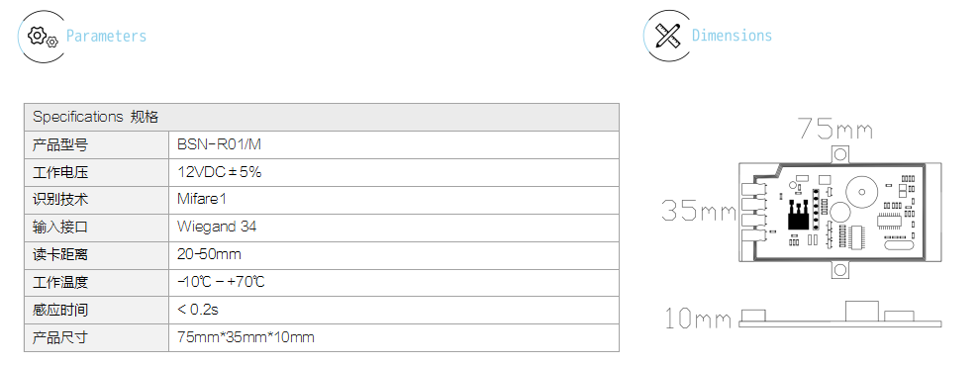Select the -10℃ – +70℃ temperature cell
Viewport: 980px width, 366px height.
pos(394,282)
